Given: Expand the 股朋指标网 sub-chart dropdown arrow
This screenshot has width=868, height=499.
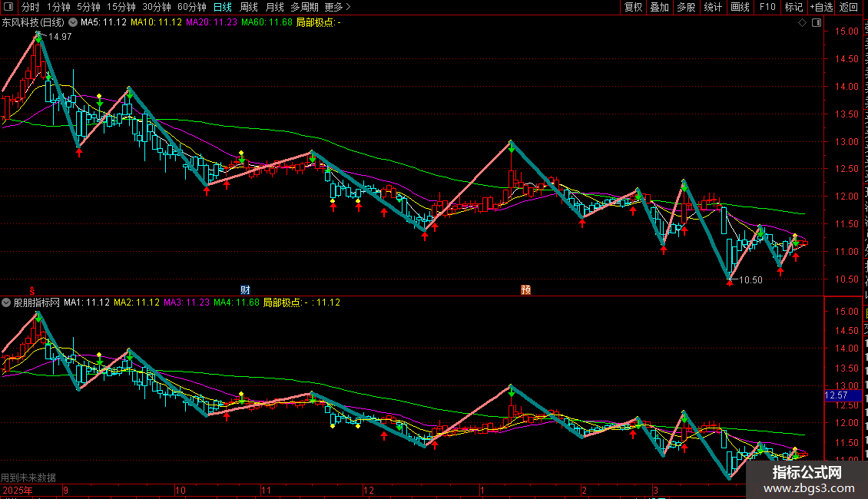Looking at the screenshot, I should pyautogui.click(x=7, y=302).
